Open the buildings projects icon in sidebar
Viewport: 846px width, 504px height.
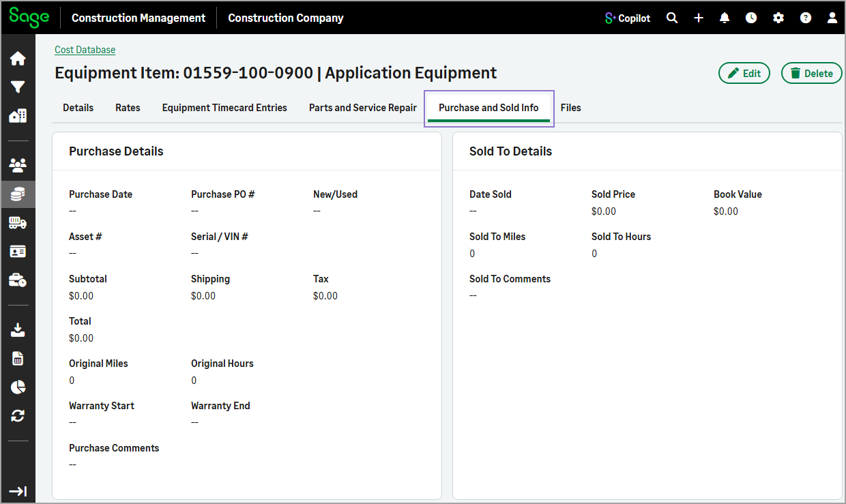pyautogui.click(x=18, y=116)
